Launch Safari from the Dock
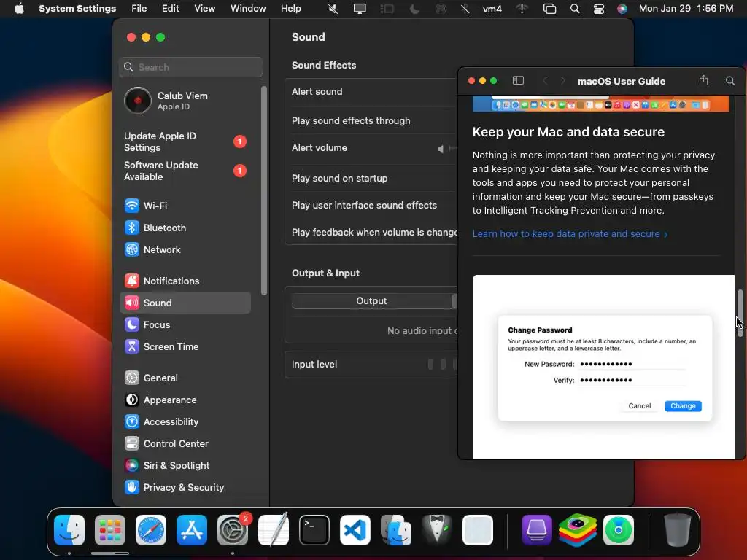Viewport: 747px width, 560px height. click(x=151, y=530)
